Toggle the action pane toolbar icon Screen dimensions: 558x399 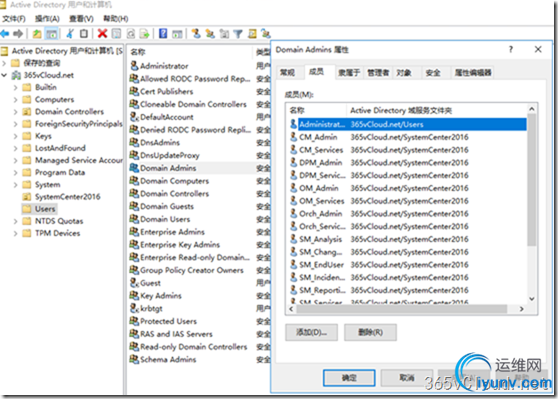[x=177, y=34]
